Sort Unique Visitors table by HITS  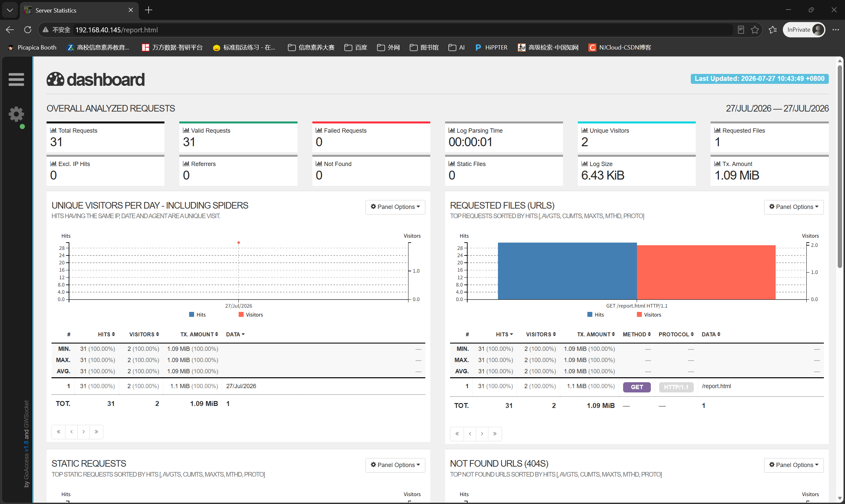106,335
